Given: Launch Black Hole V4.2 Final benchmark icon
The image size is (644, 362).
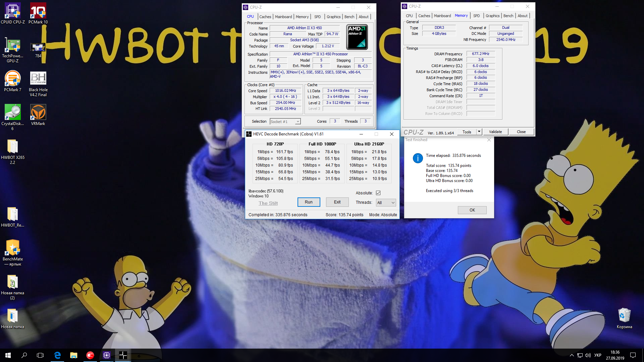Looking at the screenshot, I should (38, 84).
